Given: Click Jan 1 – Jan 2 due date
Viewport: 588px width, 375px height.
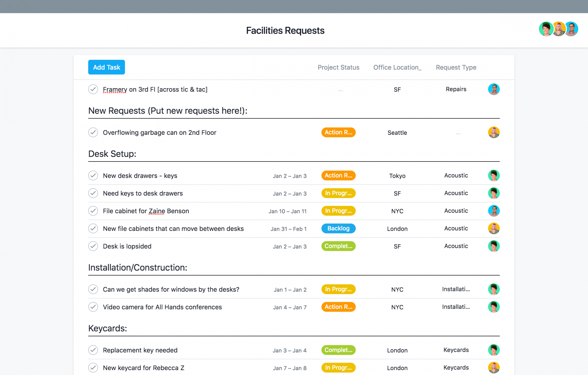Looking at the screenshot, I should coord(290,290).
